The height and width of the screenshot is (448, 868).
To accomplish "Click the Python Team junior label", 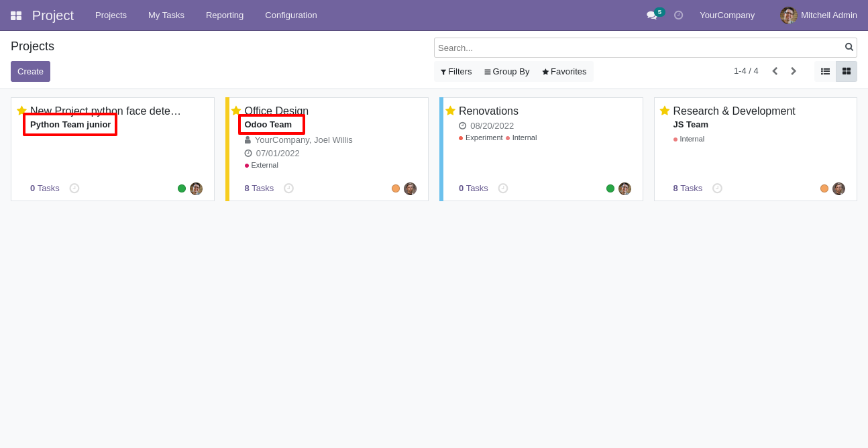I will pyautogui.click(x=70, y=125).
